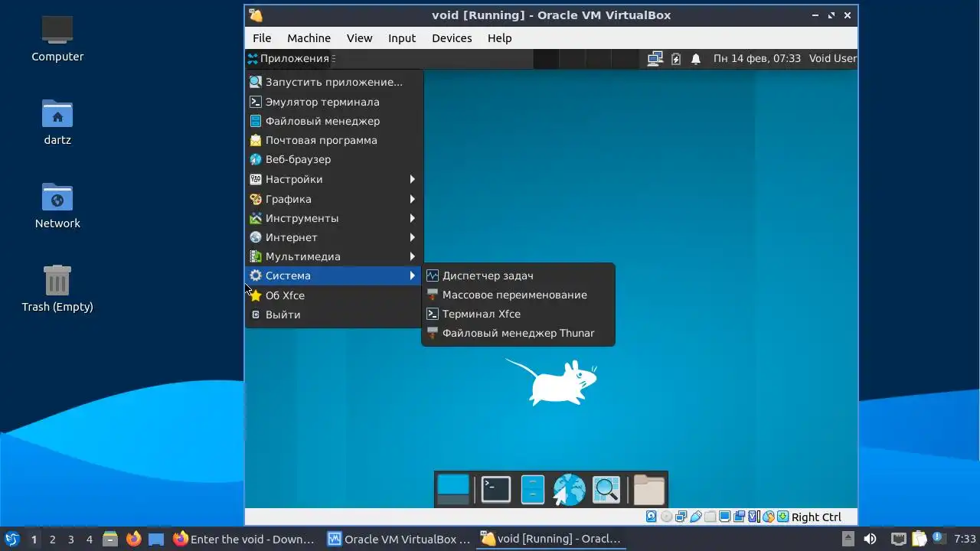Click the Система submenu entry
The image size is (980, 551).
[x=334, y=275]
